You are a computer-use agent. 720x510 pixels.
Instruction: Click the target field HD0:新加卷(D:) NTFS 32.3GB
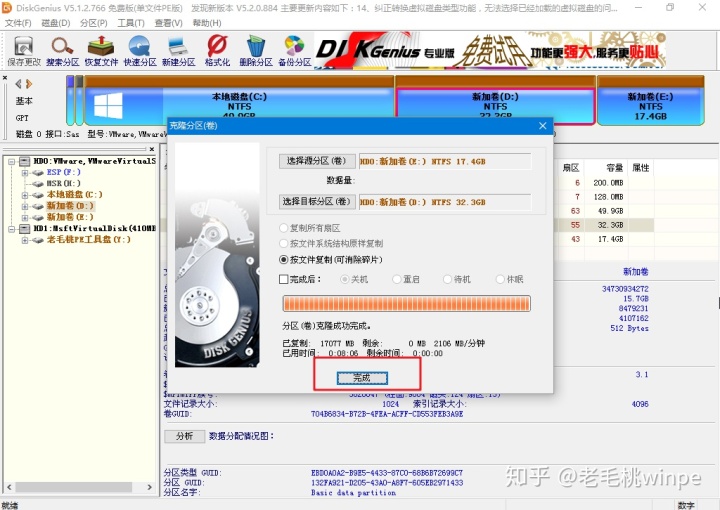pos(445,202)
